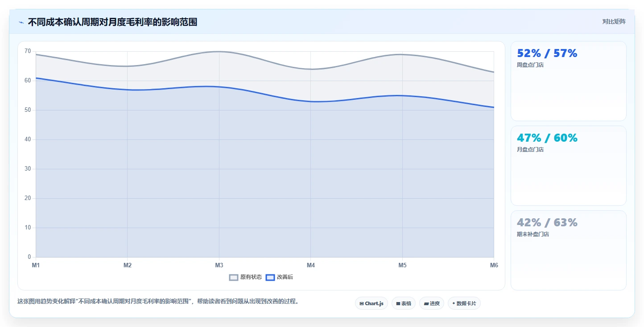The image size is (644, 327).
Task: Select the Chart.js tag chip
Action: click(x=372, y=303)
